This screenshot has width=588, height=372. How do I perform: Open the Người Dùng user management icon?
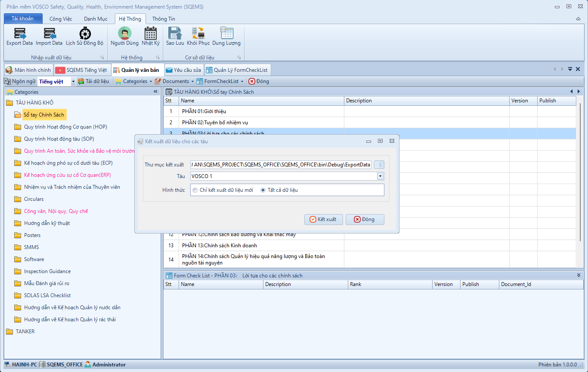click(x=124, y=36)
